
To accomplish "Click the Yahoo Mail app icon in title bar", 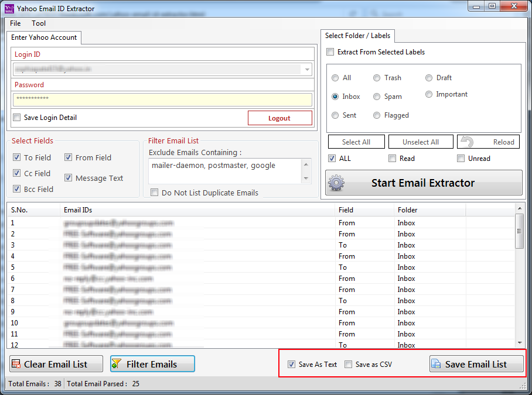I will click(9, 8).
